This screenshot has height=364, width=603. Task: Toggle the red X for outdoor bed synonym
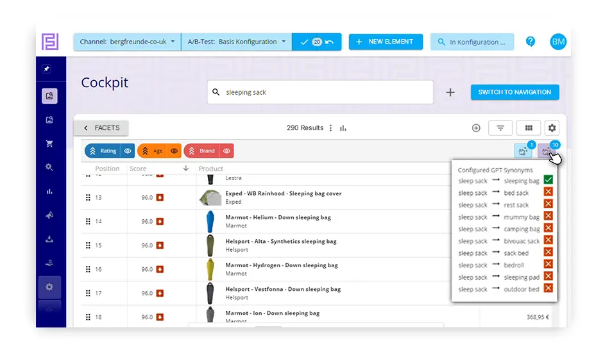[x=548, y=288]
